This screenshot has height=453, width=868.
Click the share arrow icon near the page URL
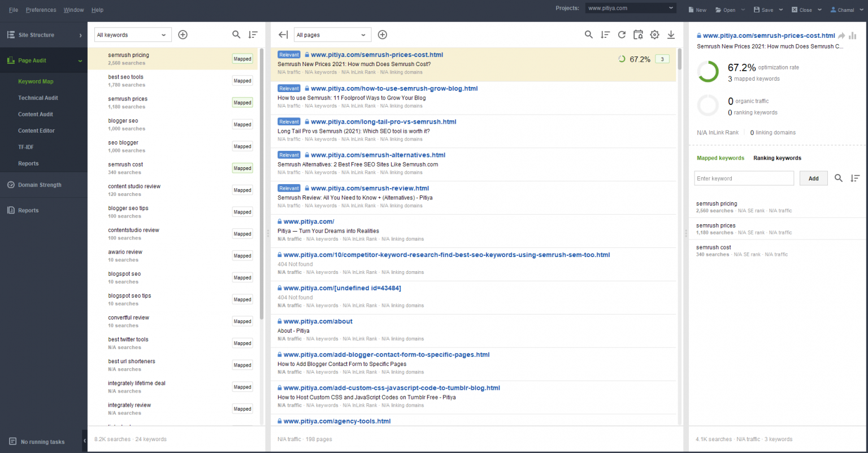(x=843, y=35)
